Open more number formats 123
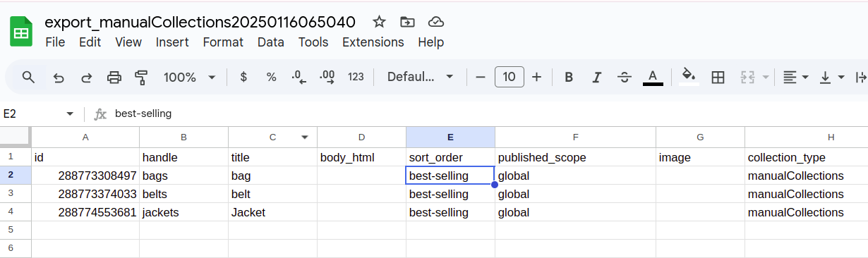This screenshot has height=258, width=868. tap(356, 77)
